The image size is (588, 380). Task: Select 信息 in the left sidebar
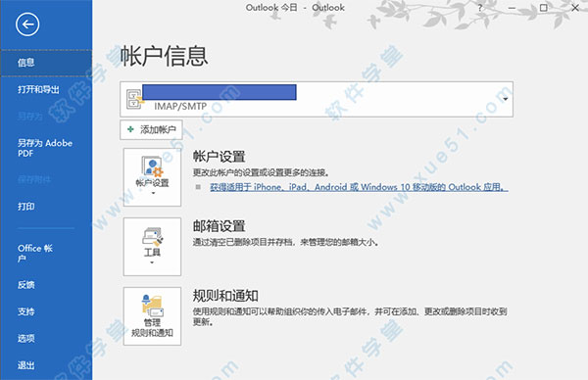click(x=46, y=63)
